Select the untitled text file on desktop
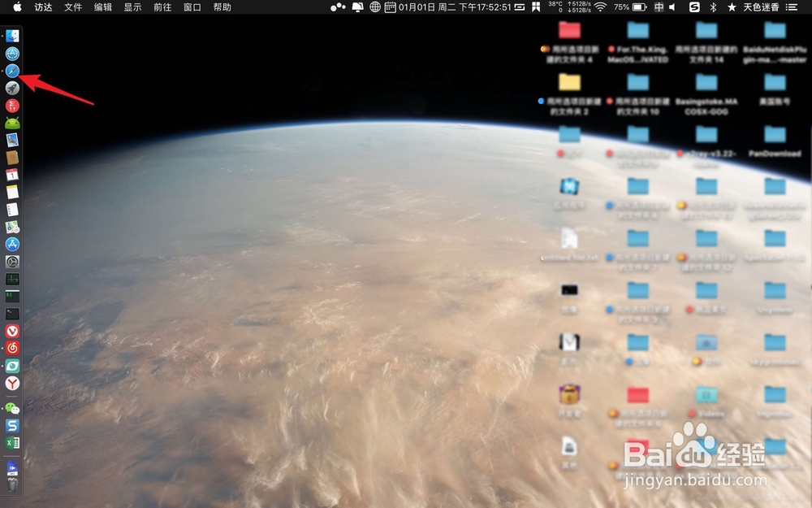Image resolution: width=812 pixels, height=508 pixels. click(x=570, y=238)
